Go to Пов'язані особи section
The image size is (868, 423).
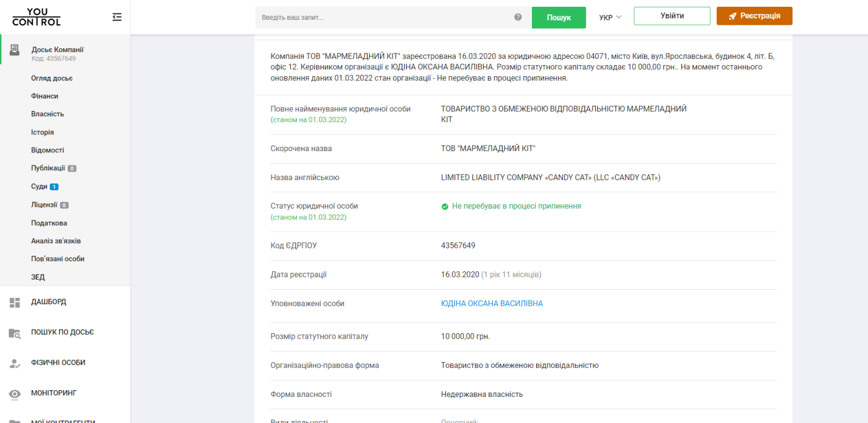tap(58, 259)
